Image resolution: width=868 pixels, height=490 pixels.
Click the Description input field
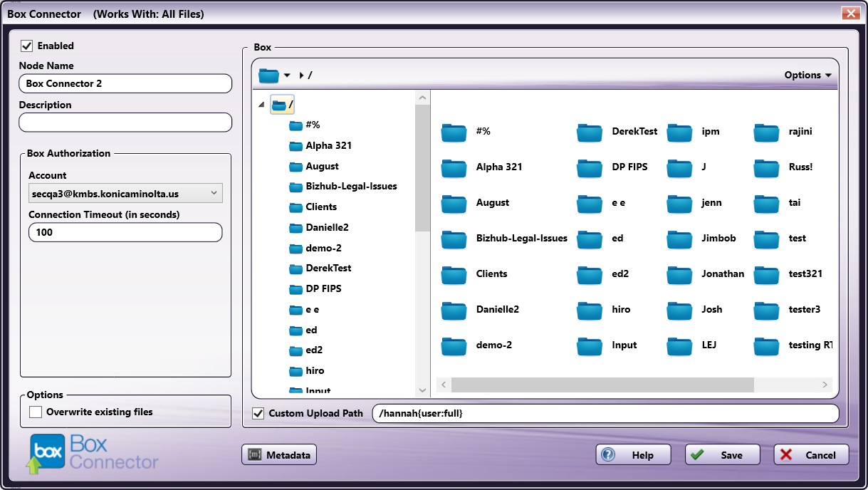point(125,123)
